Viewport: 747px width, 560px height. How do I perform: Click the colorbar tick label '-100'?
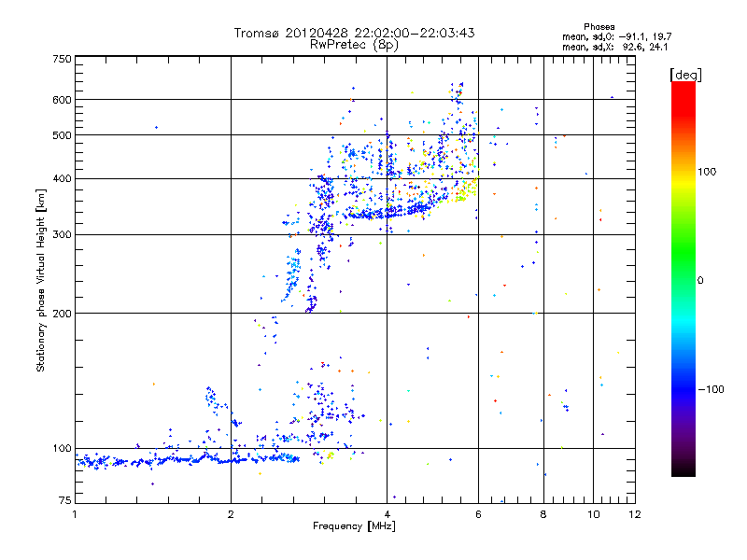tap(711, 389)
